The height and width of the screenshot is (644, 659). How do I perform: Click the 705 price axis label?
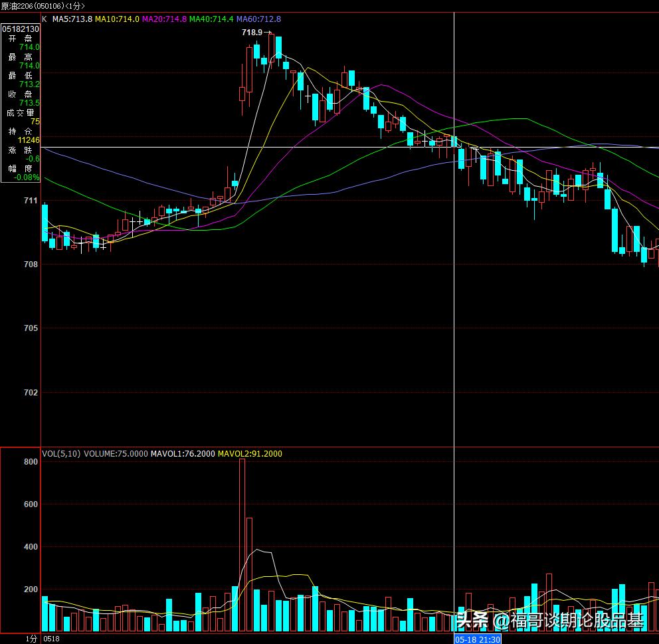click(x=31, y=328)
